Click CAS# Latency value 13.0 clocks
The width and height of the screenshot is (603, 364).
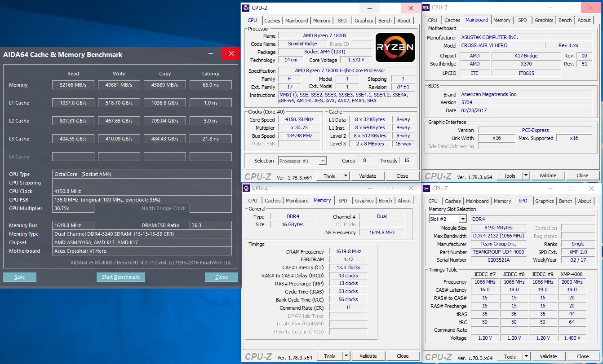click(x=348, y=268)
